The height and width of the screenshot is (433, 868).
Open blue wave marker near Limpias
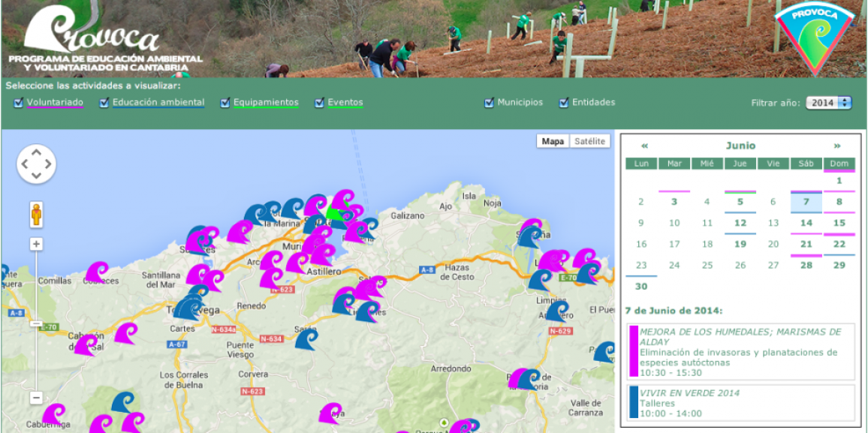click(x=556, y=311)
